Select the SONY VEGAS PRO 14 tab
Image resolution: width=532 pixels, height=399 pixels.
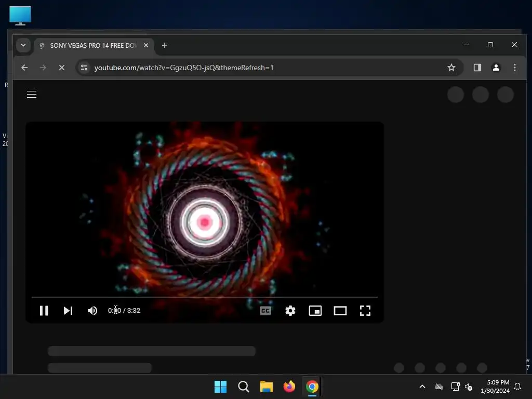94,46
